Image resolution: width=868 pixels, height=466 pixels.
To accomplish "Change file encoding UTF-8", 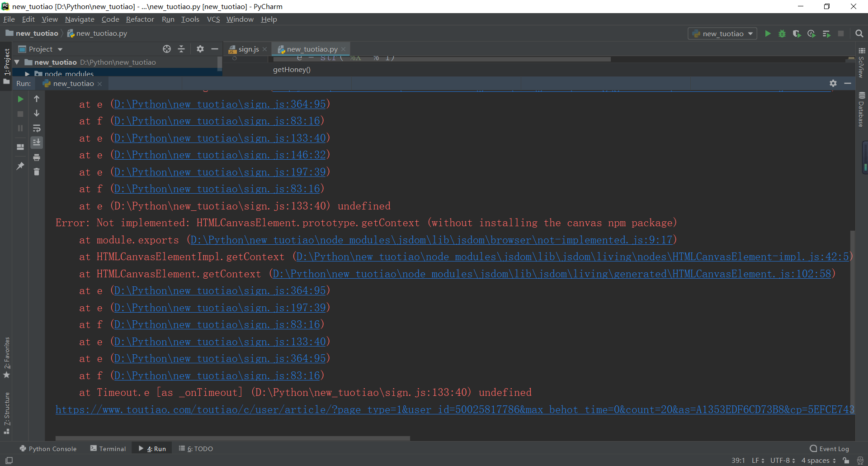I will [x=783, y=461].
